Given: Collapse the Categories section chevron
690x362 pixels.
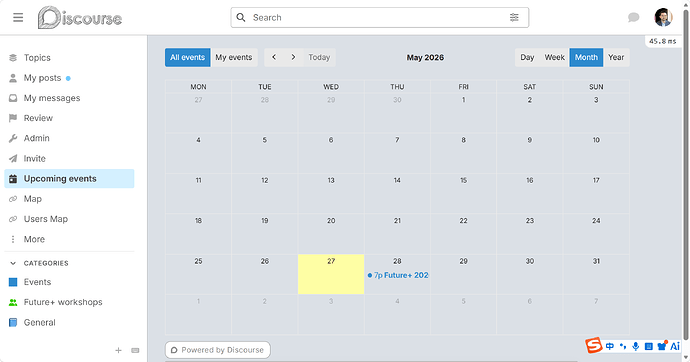Looking at the screenshot, I should 13,263.
